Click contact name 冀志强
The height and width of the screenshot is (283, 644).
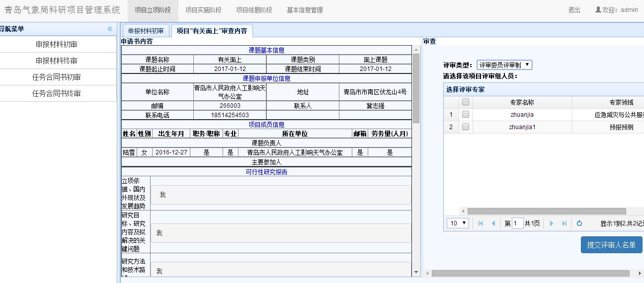point(375,106)
